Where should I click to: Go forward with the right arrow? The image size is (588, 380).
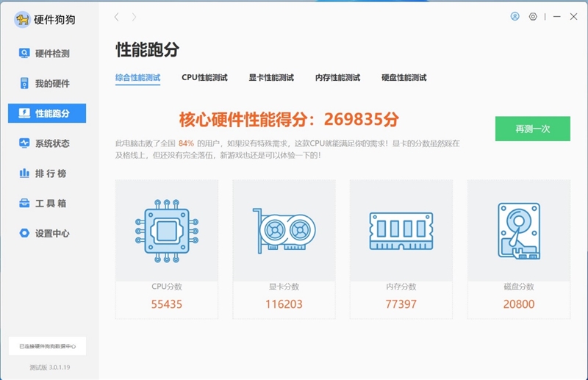pos(134,17)
